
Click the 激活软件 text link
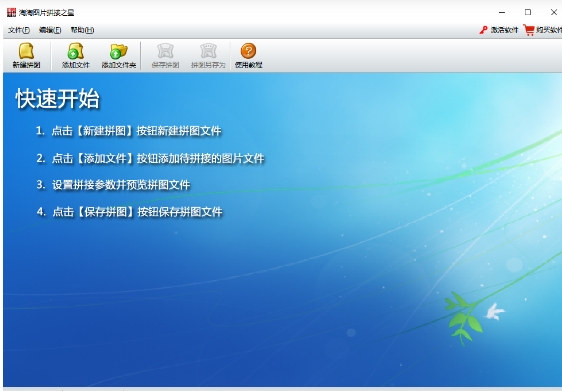[x=504, y=30]
